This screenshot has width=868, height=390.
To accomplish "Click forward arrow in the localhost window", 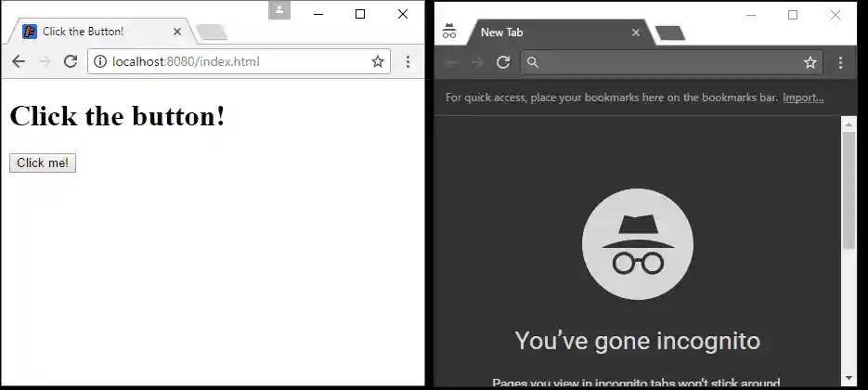I will point(45,61).
